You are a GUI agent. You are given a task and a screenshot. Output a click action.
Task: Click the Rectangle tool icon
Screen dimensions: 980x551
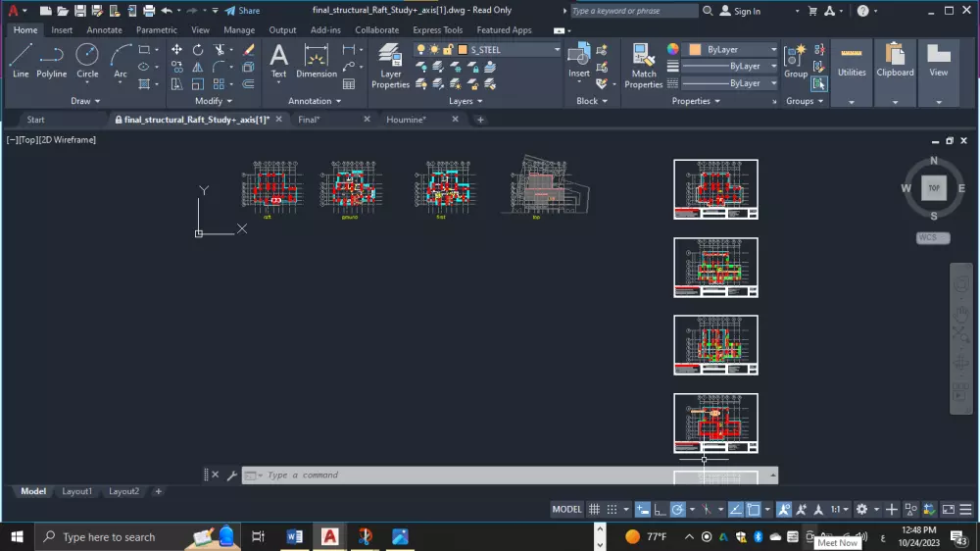[x=144, y=49]
